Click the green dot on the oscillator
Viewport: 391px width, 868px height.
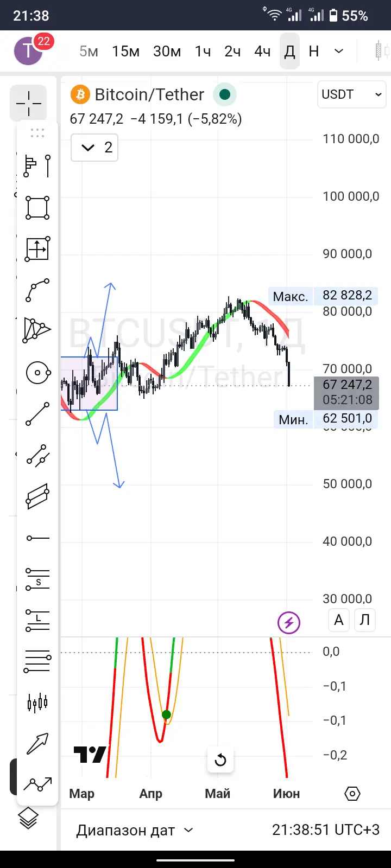166,714
